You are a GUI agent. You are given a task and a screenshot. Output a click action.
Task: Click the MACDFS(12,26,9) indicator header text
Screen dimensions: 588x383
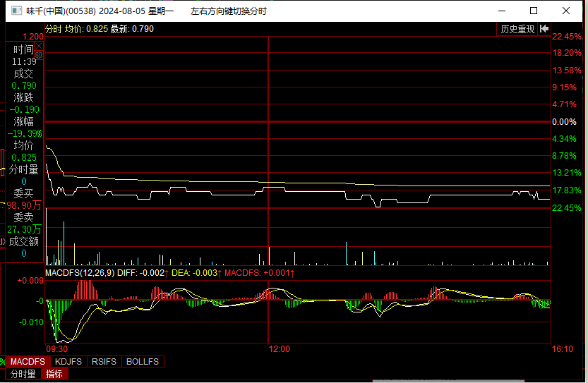[x=80, y=273]
